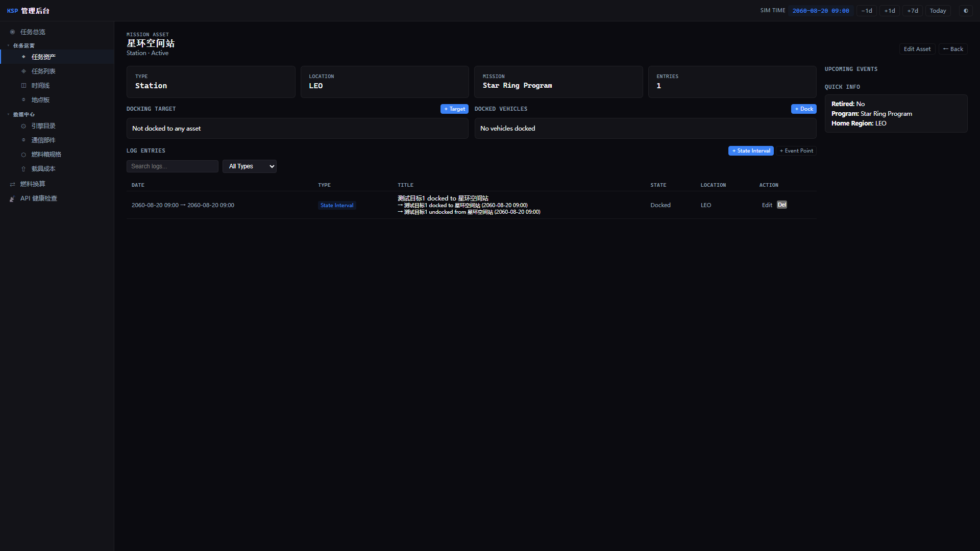Click the 载具成本 upward arrow icon
Viewport: 980px width, 551px height.
click(x=23, y=168)
